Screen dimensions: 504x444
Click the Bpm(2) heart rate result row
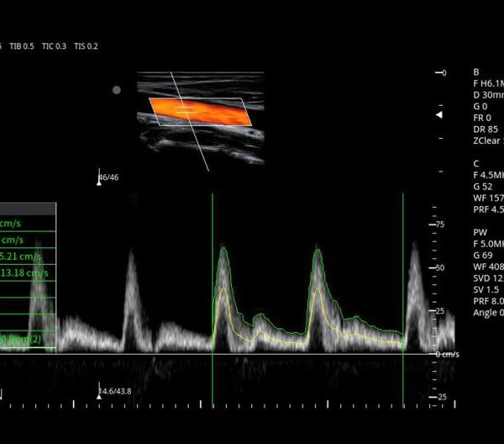tap(27, 339)
